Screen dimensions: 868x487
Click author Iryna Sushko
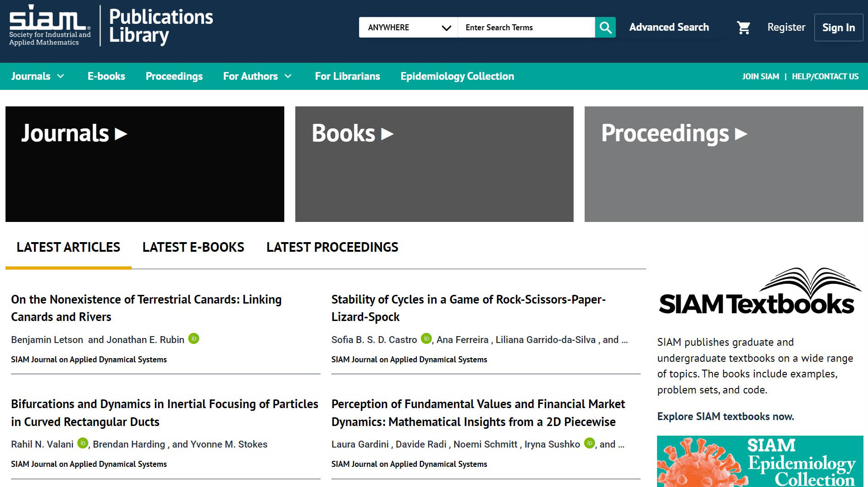click(552, 444)
